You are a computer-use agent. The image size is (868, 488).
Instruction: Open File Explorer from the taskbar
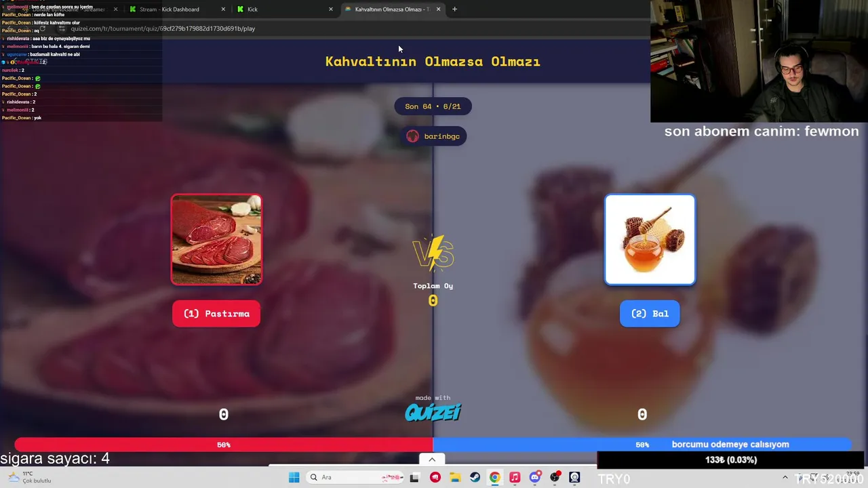pyautogui.click(x=454, y=477)
